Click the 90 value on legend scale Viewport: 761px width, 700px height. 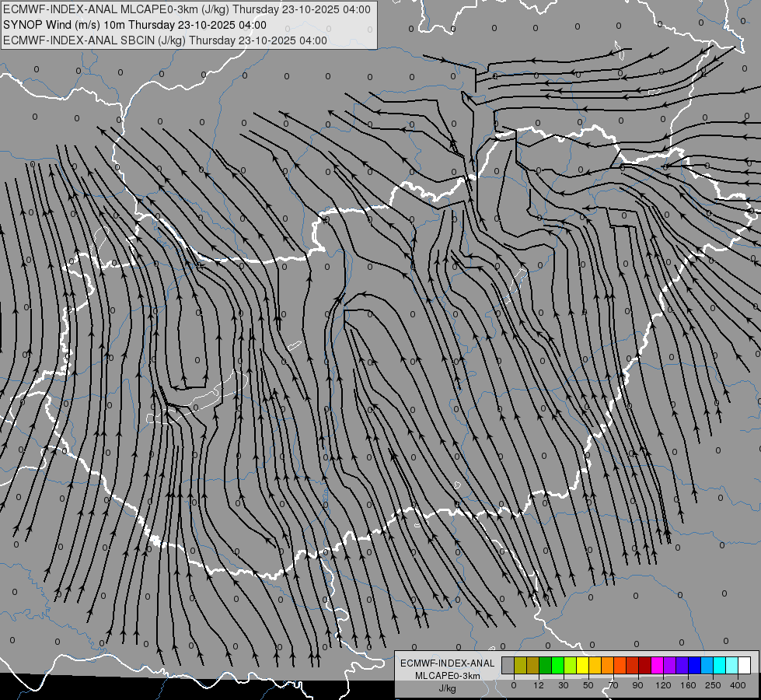(637, 685)
